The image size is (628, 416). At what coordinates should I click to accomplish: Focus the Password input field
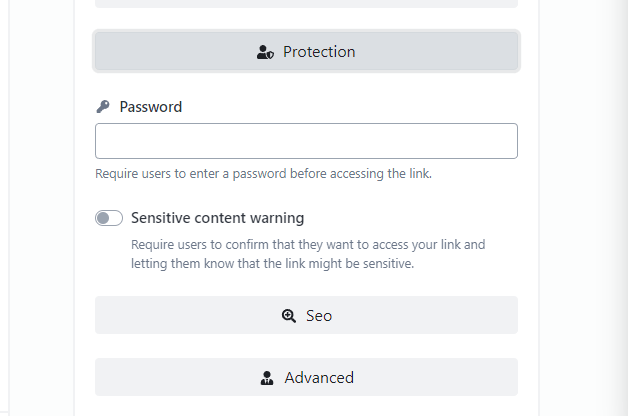[x=306, y=141]
